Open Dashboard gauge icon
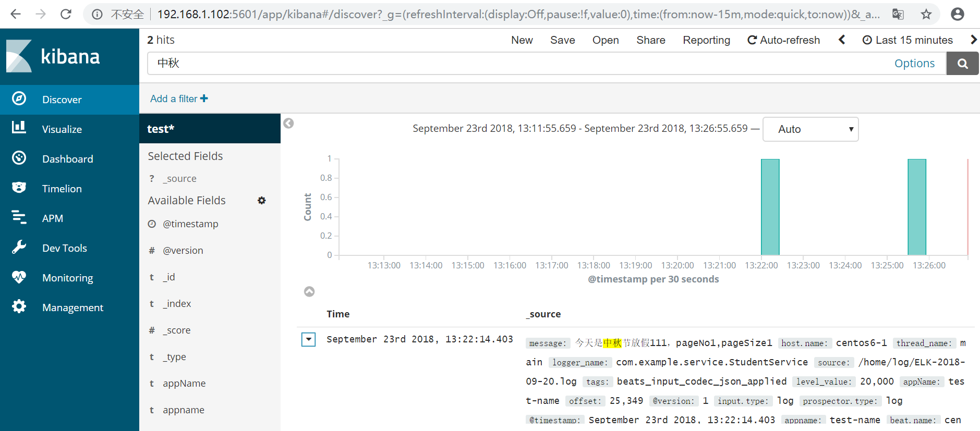Screen dimensions: 980x431 click(19, 158)
